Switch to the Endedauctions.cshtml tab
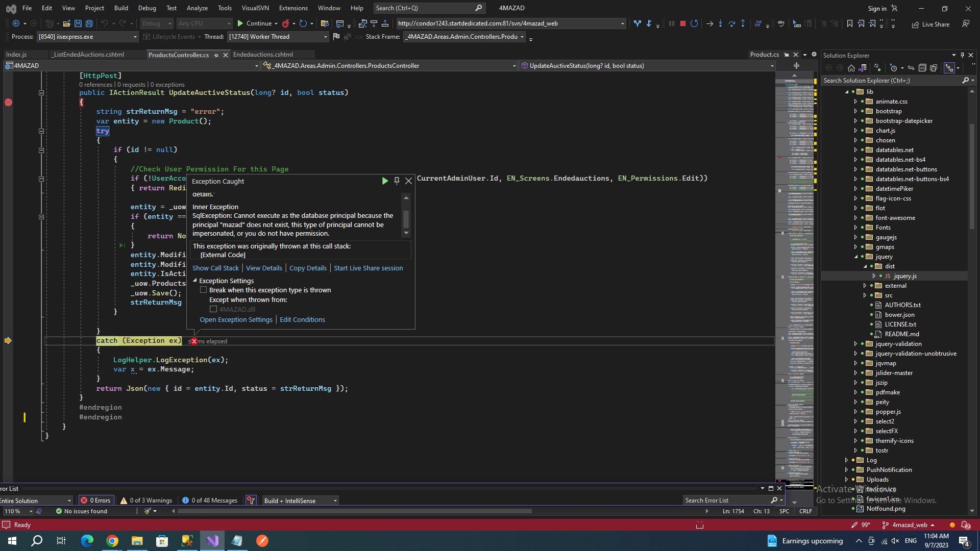 (263, 55)
